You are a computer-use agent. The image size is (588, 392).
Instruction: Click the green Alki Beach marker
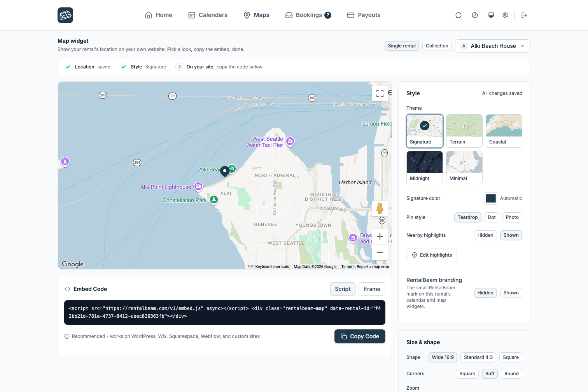tap(232, 169)
